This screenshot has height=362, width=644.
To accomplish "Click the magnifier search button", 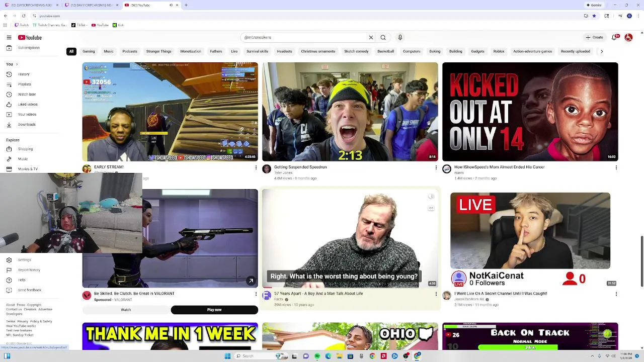I will click(x=383, y=37).
